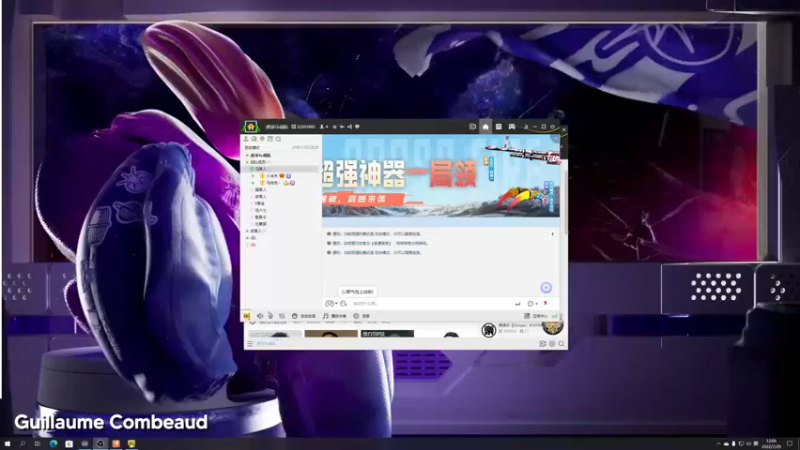Click the red-text tree item at bottom
This screenshot has height=450, width=800.
pyautogui.click(x=253, y=245)
